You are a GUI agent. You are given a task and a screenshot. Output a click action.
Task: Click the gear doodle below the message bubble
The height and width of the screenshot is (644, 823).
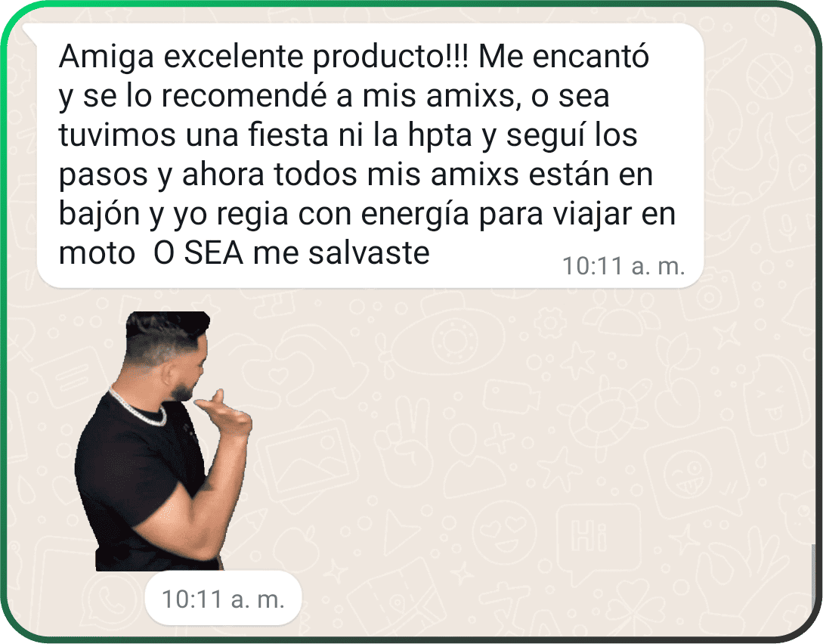click(549, 322)
